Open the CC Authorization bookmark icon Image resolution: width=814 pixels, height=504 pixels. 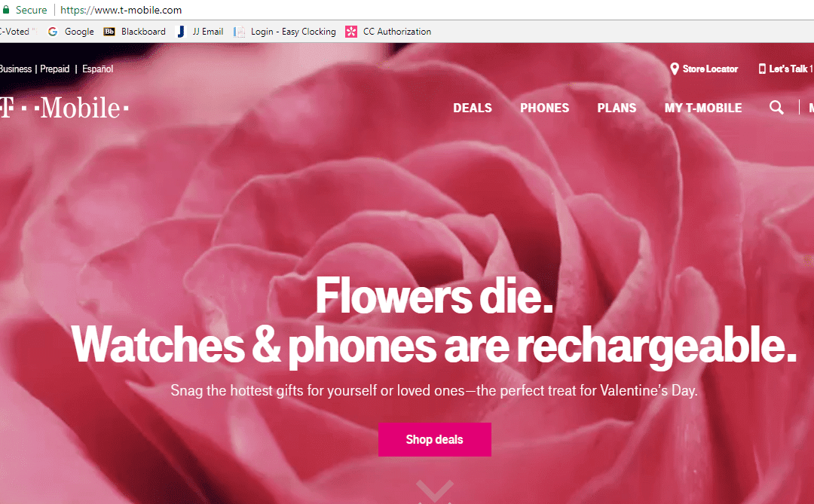click(x=350, y=32)
